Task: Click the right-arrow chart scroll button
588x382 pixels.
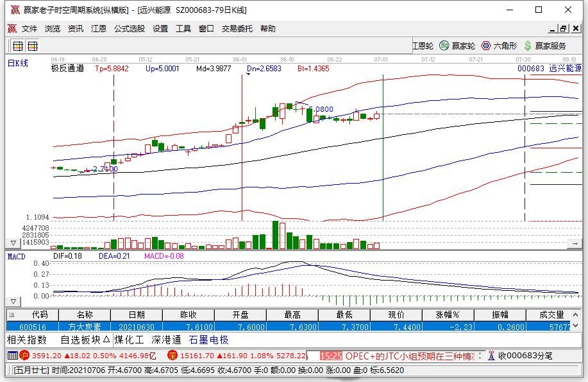Action: click(x=575, y=244)
